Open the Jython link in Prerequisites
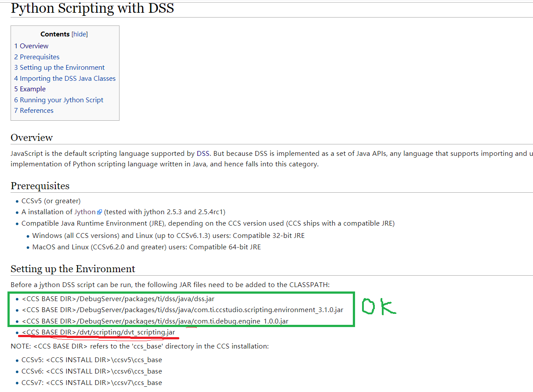533x392 pixels. (x=85, y=212)
